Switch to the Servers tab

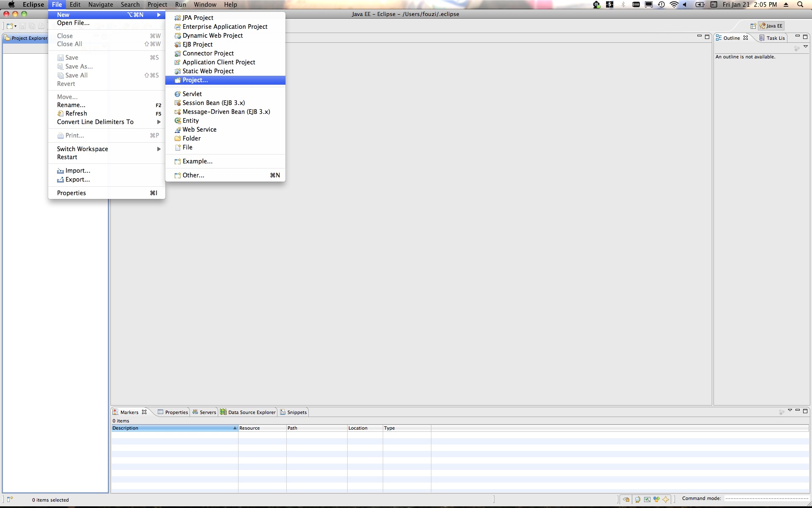click(x=204, y=412)
